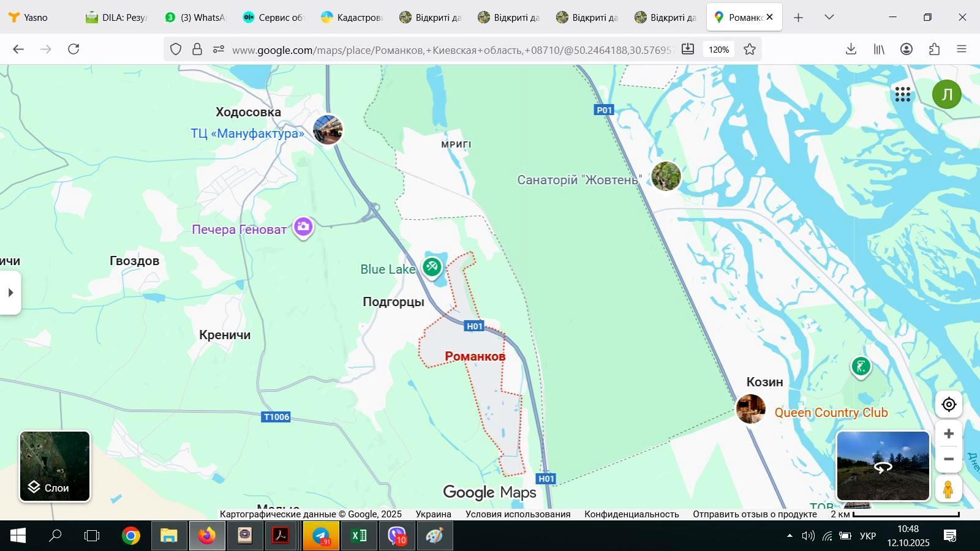Screen dimensions: 980x551
Task: Open Telegram from the Windows taskbar
Action: pyautogui.click(x=321, y=536)
